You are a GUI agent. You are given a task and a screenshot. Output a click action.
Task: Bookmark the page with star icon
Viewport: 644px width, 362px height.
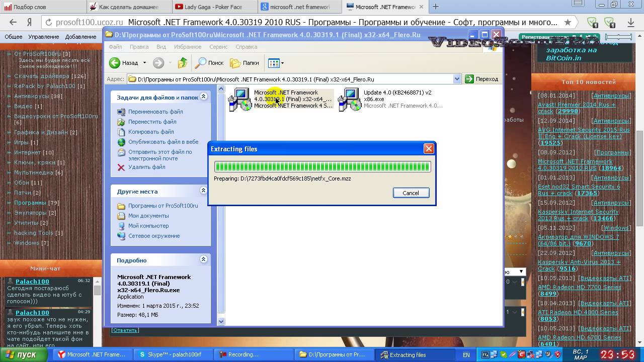click(x=568, y=23)
